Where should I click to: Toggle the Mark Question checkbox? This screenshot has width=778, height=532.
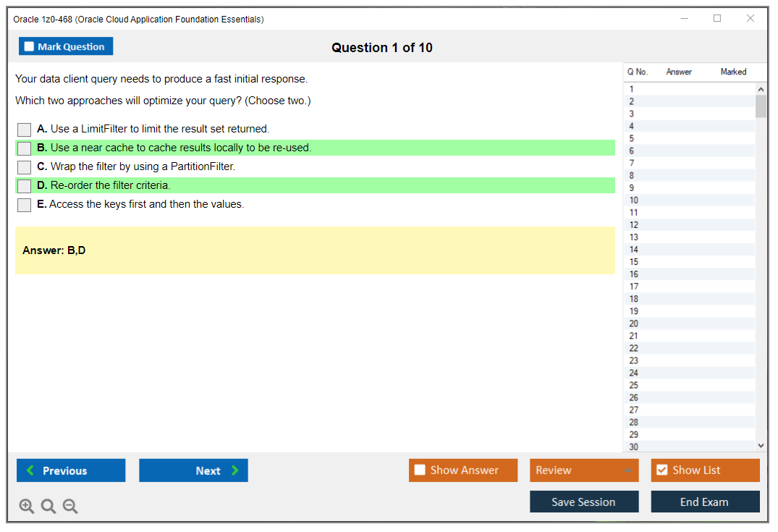29,46
